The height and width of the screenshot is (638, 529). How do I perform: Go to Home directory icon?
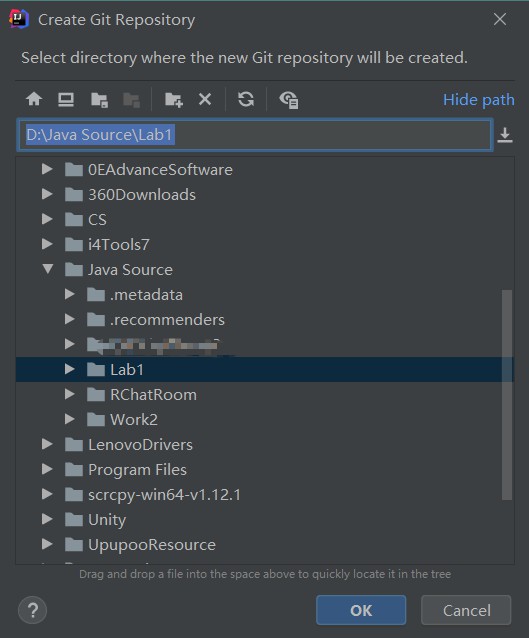click(x=34, y=99)
